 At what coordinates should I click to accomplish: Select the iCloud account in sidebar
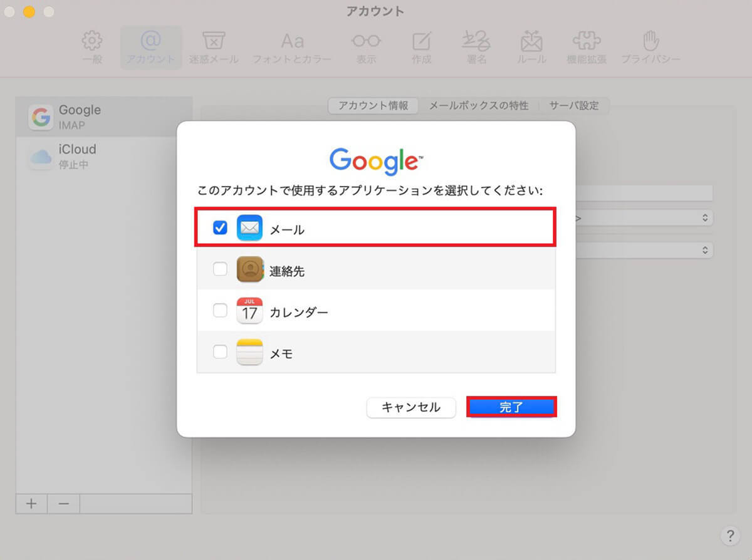coord(104,157)
